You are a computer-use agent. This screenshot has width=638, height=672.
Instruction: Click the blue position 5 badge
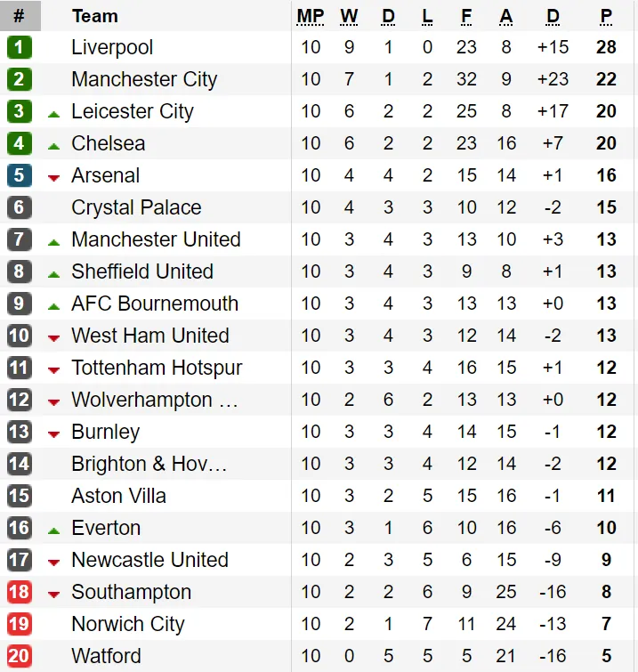(19, 175)
